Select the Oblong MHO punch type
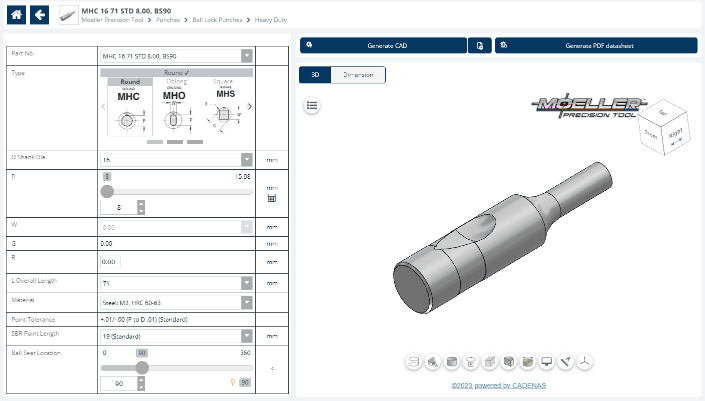Screen dimensions: 705x401 pyautogui.click(x=175, y=108)
